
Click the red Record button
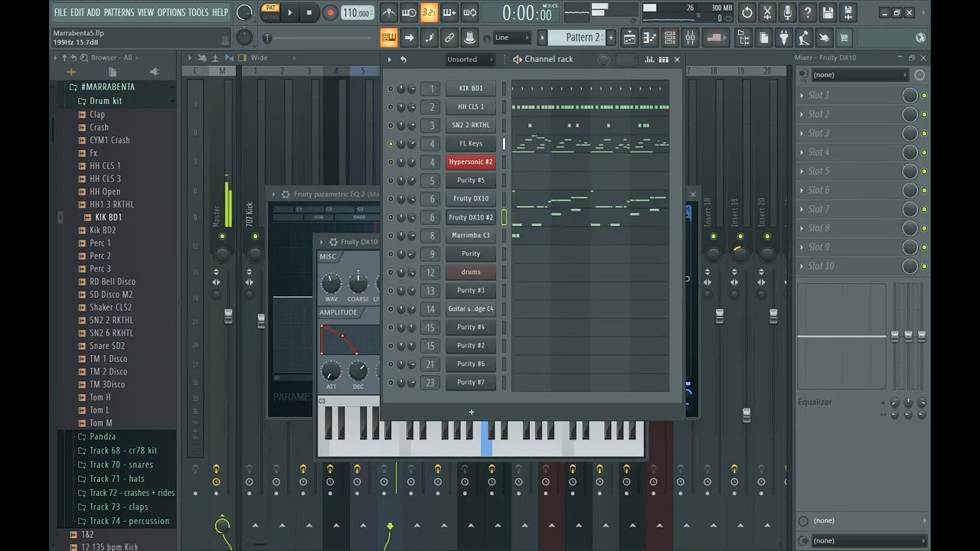(330, 12)
